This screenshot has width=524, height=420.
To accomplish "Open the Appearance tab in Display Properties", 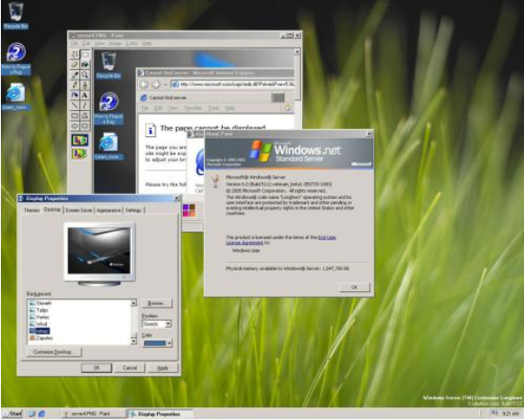I will [108, 210].
